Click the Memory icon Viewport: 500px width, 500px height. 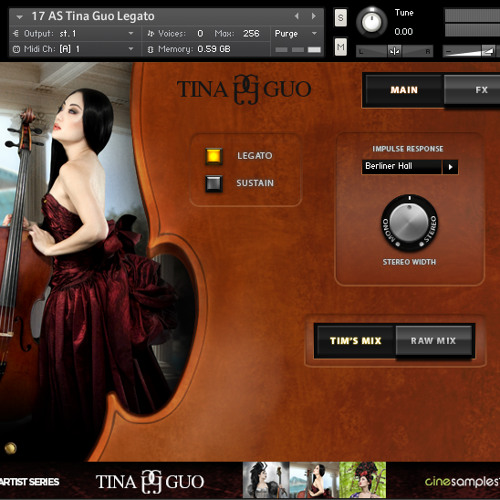pyautogui.click(x=151, y=49)
